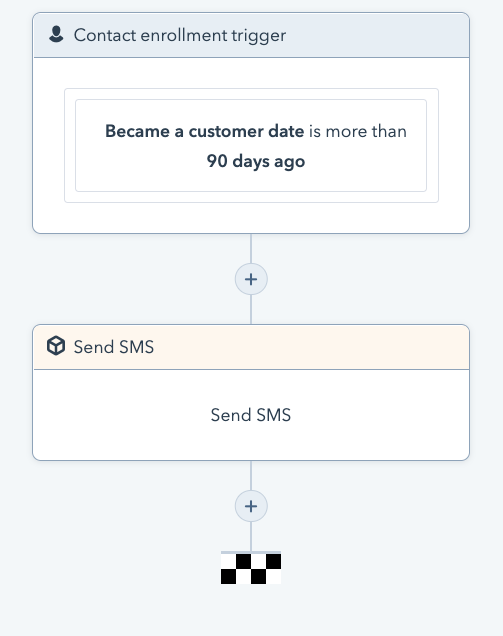
Task: Click the 'is more than' operator text
Action: pyautogui.click(x=358, y=131)
